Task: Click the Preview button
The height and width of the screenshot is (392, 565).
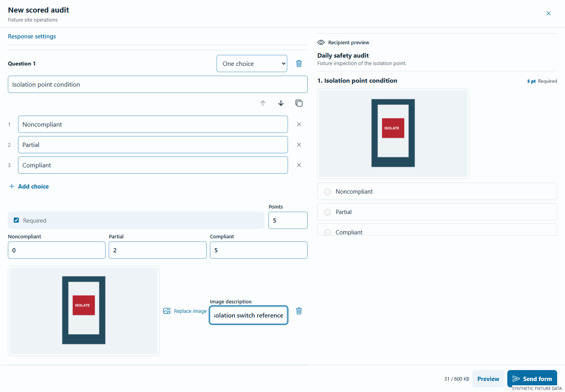Action: click(488, 379)
